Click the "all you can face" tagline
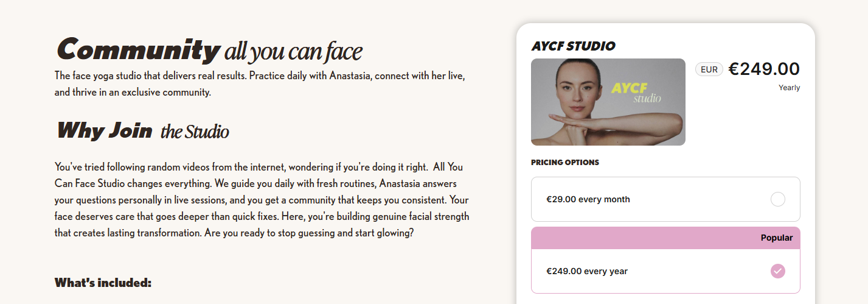This screenshot has height=304, width=868. point(293,52)
